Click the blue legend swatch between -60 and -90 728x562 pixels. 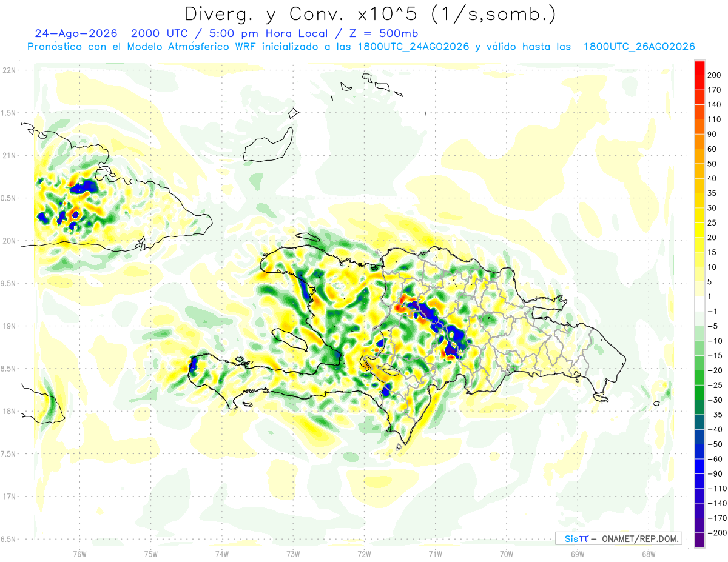(699, 466)
